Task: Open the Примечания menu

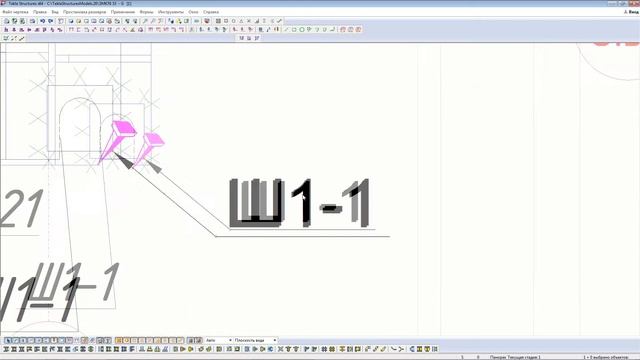Action: click(x=122, y=12)
